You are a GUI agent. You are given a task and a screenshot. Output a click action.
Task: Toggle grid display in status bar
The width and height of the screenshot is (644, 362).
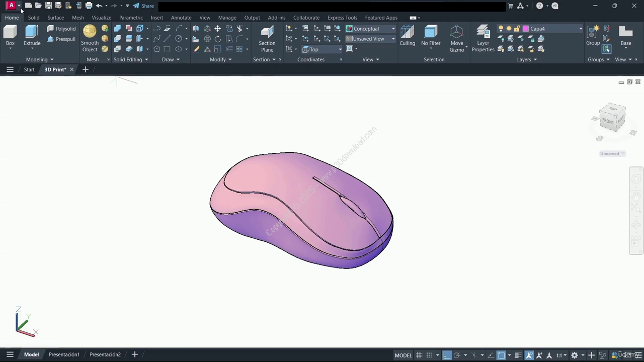pos(419,355)
